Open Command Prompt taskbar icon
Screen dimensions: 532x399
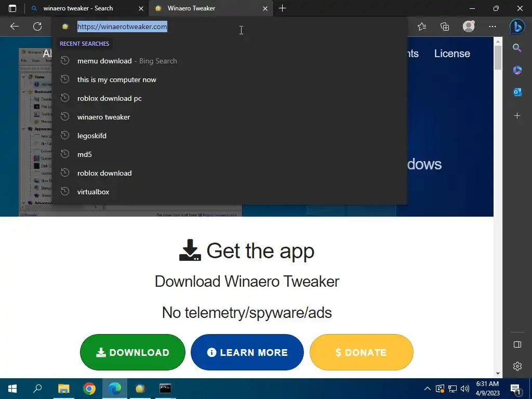pos(165,389)
